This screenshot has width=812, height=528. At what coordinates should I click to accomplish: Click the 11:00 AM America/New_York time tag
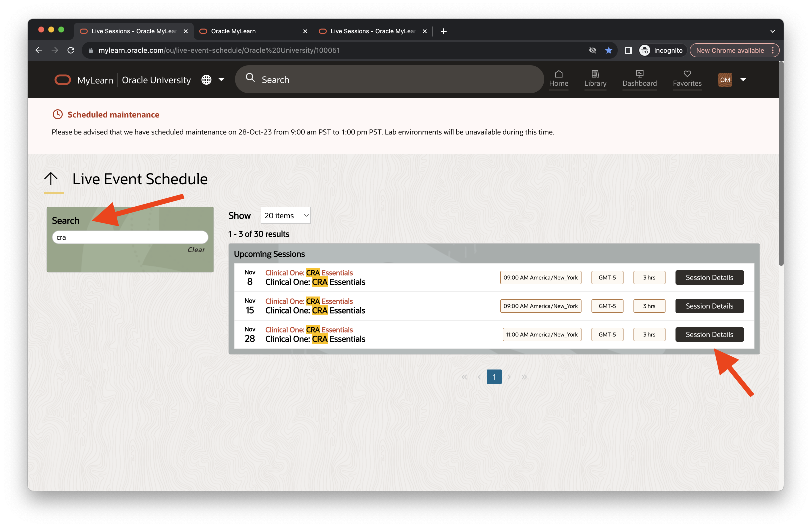(x=542, y=335)
